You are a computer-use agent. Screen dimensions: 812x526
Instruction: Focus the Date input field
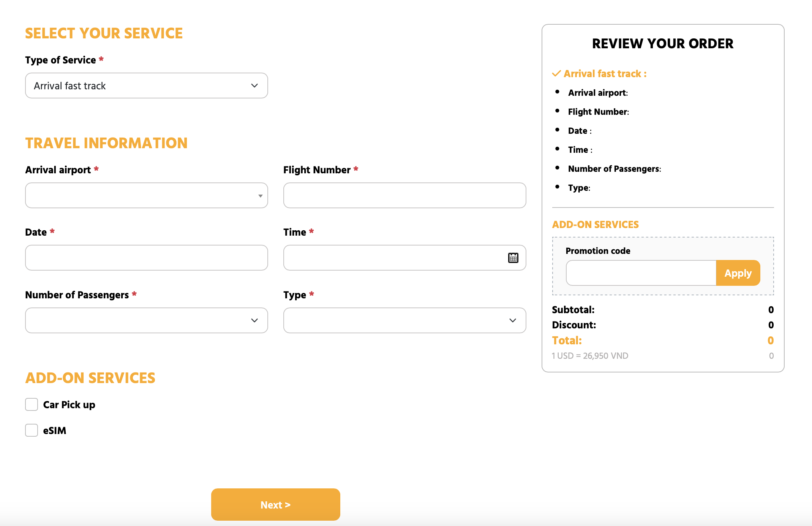click(146, 258)
